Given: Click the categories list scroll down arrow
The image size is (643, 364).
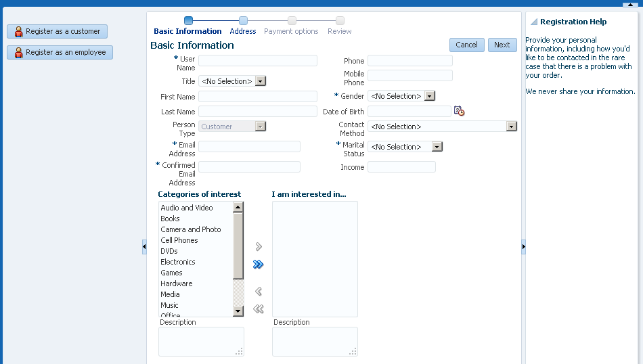Looking at the screenshot, I should click(238, 311).
